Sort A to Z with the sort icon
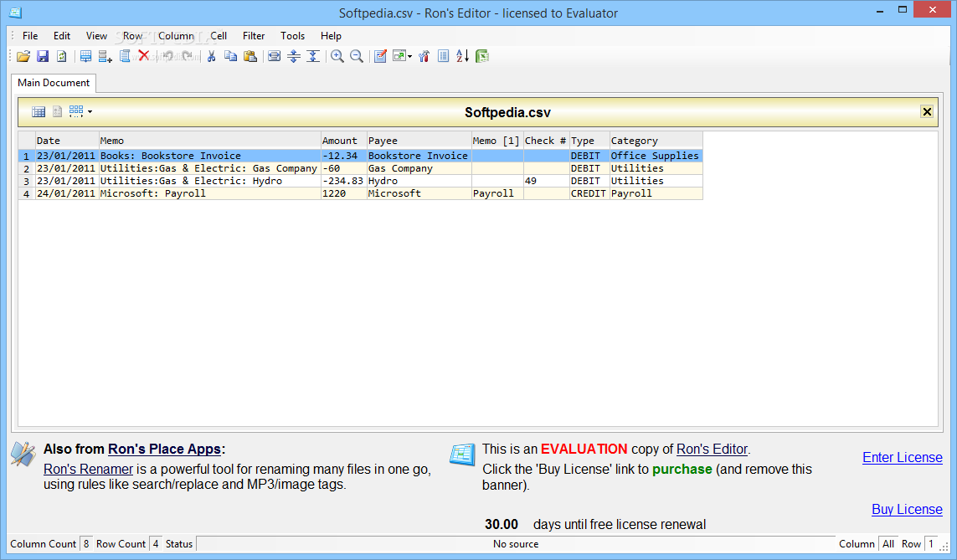957x560 pixels. tap(463, 56)
